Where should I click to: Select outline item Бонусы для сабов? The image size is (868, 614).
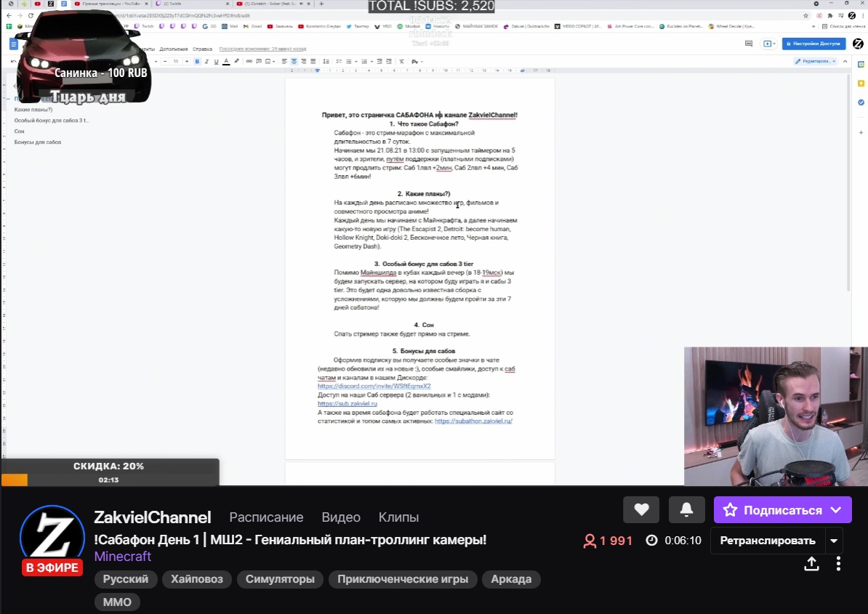[x=38, y=142]
